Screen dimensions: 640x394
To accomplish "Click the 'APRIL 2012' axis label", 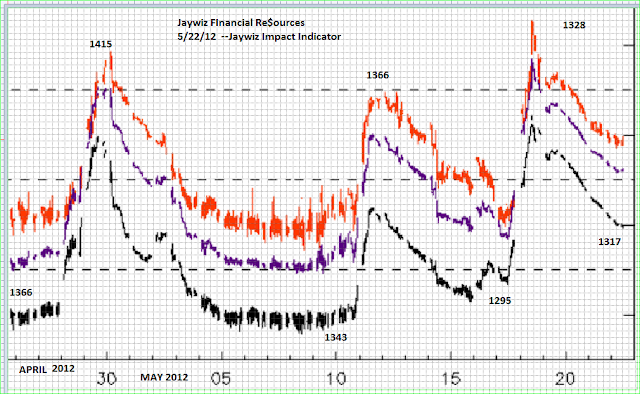I will pyautogui.click(x=47, y=369).
